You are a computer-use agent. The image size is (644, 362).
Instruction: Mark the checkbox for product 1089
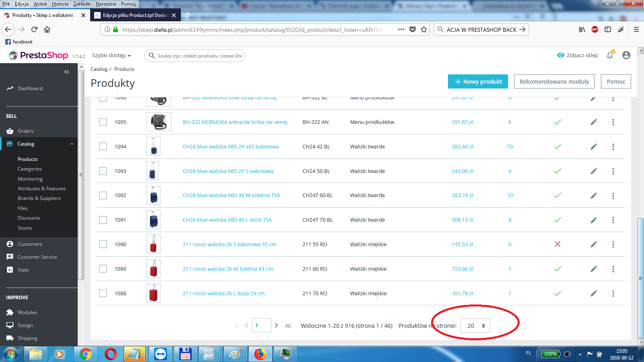(x=103, y=269)
